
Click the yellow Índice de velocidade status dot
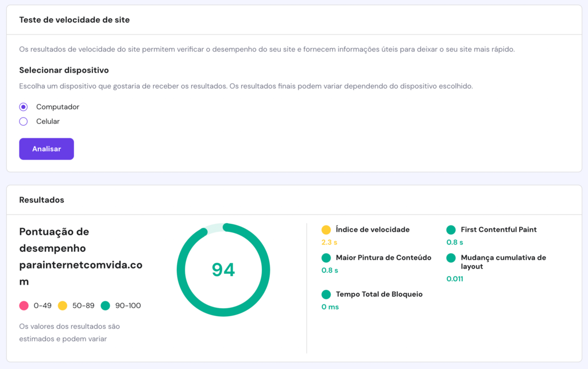(x=326, y=230)
